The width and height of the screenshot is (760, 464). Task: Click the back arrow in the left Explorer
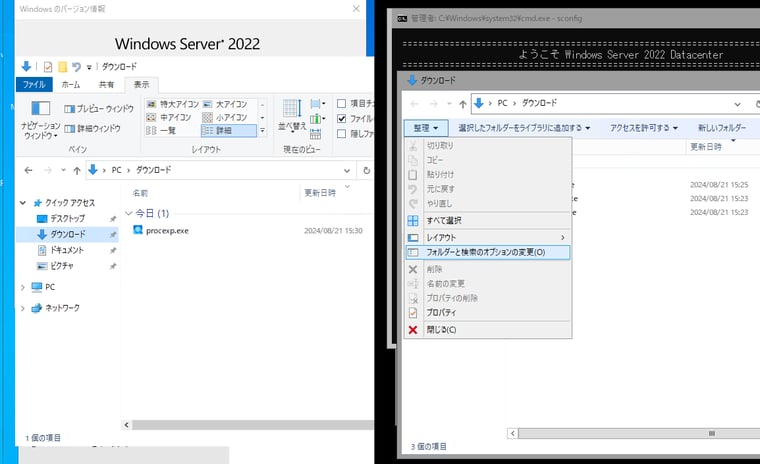(28, 170)
